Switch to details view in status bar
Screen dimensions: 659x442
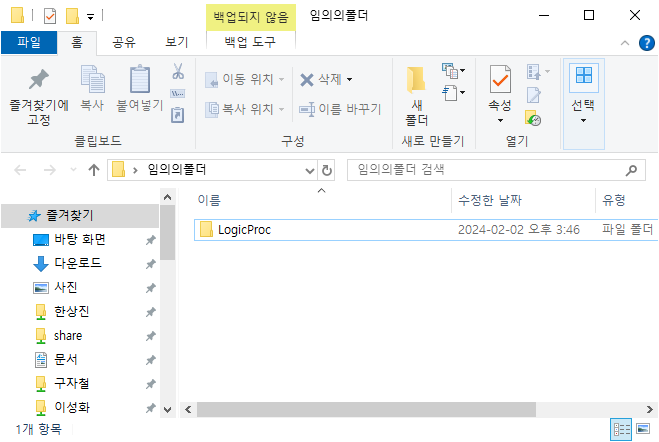(x=621, y=429)
